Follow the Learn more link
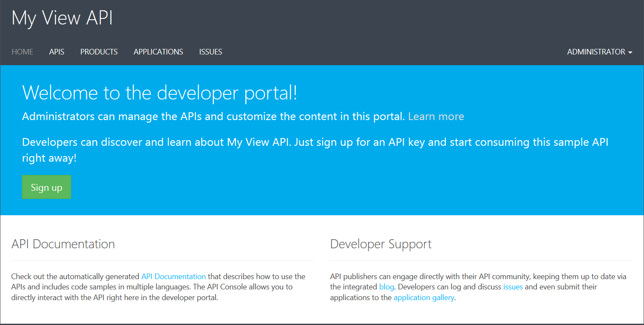 click(x=436, y=117)
